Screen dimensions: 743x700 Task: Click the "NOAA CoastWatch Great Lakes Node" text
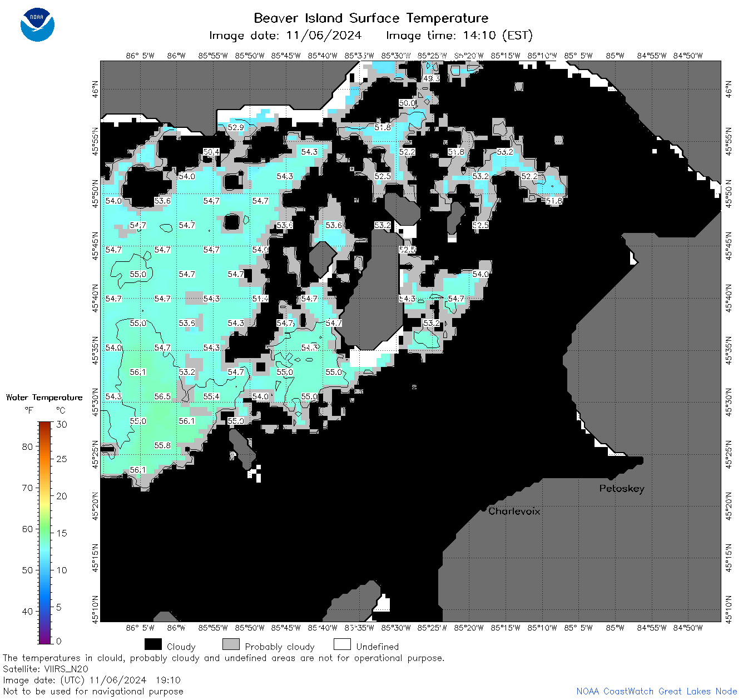click(x=657, y=691)
